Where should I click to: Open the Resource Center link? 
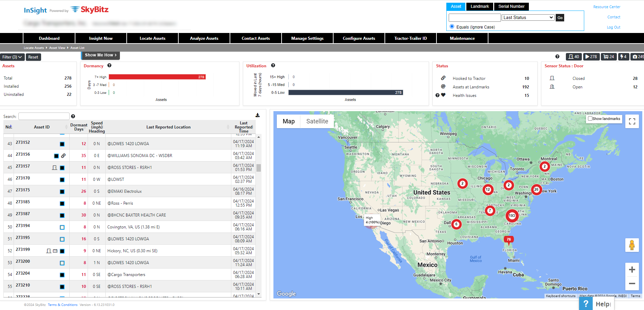tap(607, 7)
